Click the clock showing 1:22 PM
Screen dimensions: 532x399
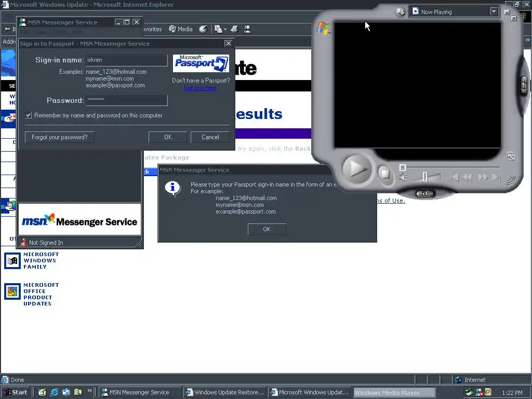click(512, 393)
